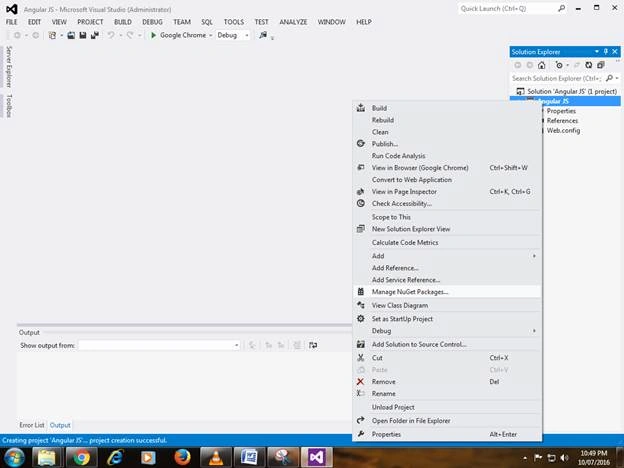Open the FILE menu
This screenshot has width=624, height=468.
click(x=12, y=22)
